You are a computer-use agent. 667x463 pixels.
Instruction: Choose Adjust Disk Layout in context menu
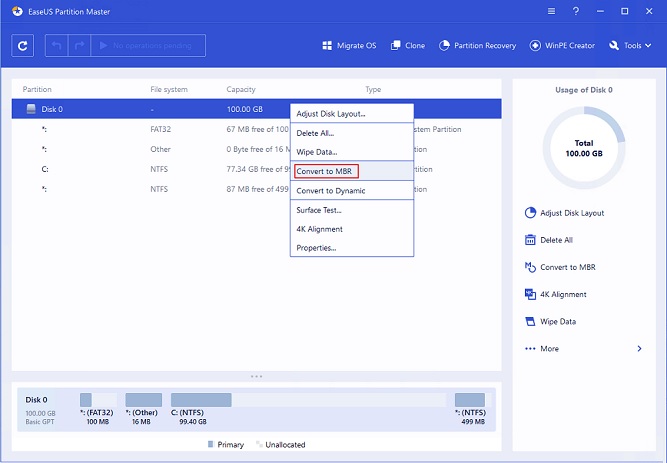tap(352, 114)
